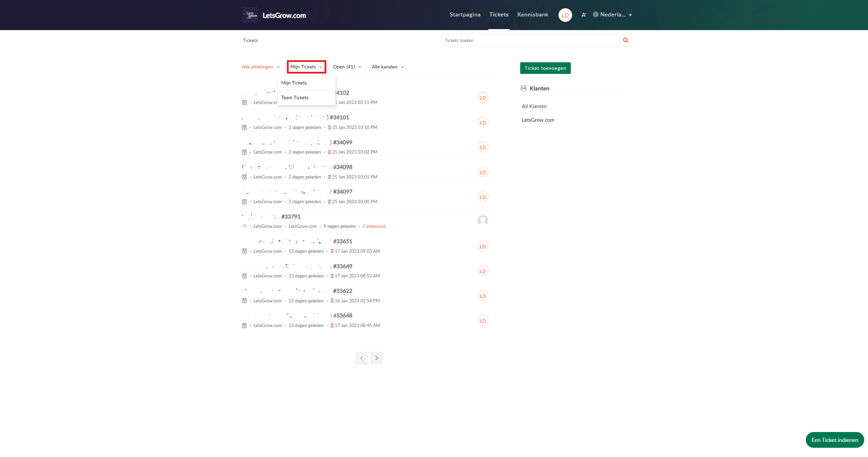
Task: Go to Startpagina in navigation
Action: click(x=465, y=15)
